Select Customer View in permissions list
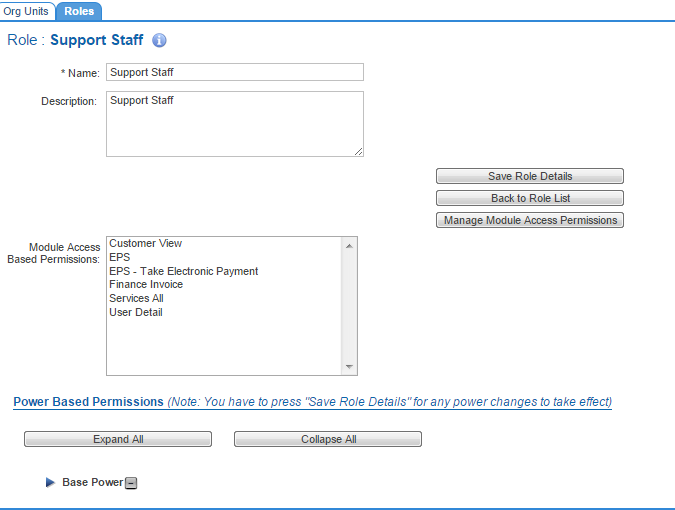This screenshot has width=675, height=510. pyautogui.click(x=146, y=243)
